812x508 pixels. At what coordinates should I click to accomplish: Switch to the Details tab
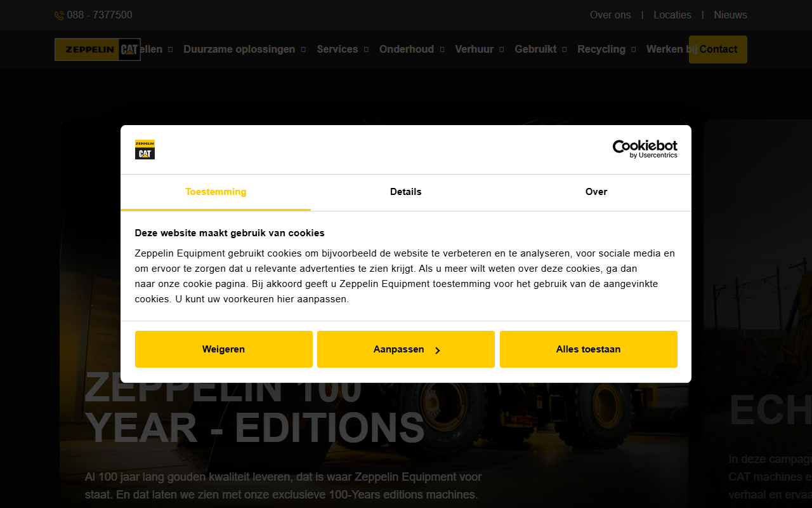click(406, 192)
